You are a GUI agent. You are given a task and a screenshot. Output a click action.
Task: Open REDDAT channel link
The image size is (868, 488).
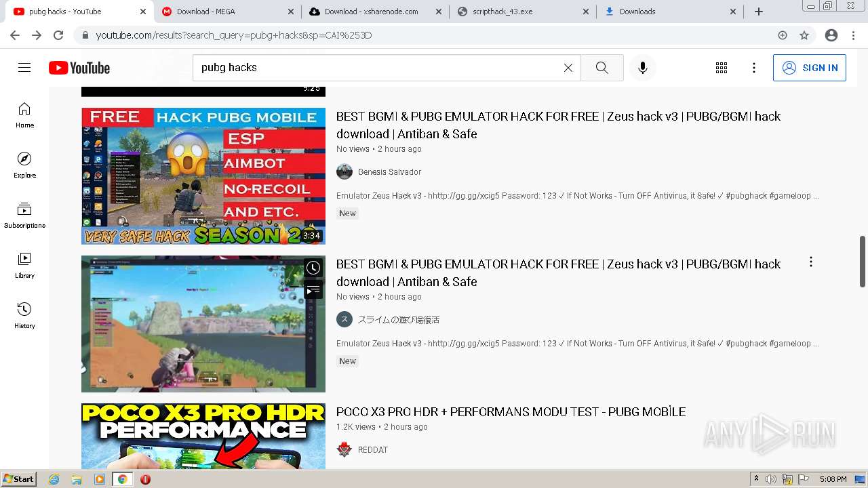pyautogui.click(x=372, y=450)
